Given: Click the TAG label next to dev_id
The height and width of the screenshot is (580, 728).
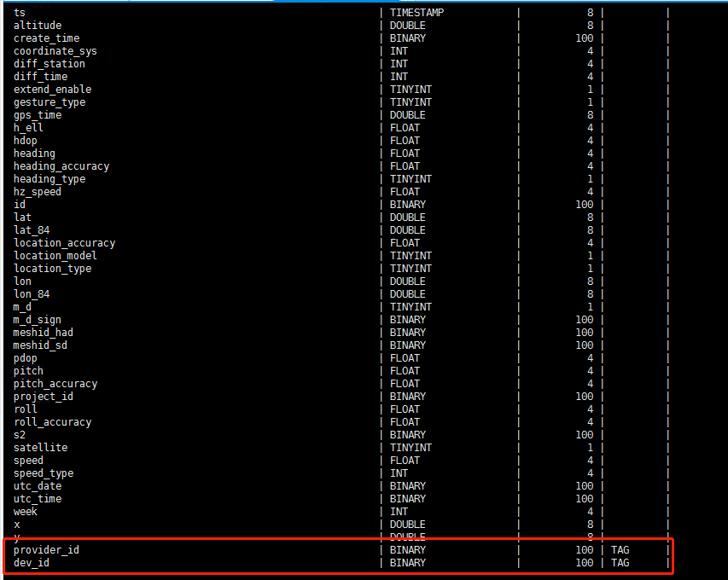Looking at the screenshot, I should point(620,562).
